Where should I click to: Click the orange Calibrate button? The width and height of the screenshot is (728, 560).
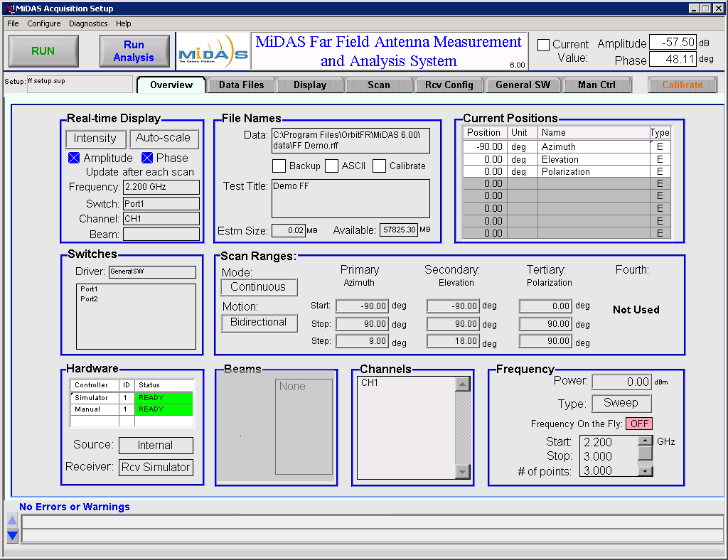point(682,85)
